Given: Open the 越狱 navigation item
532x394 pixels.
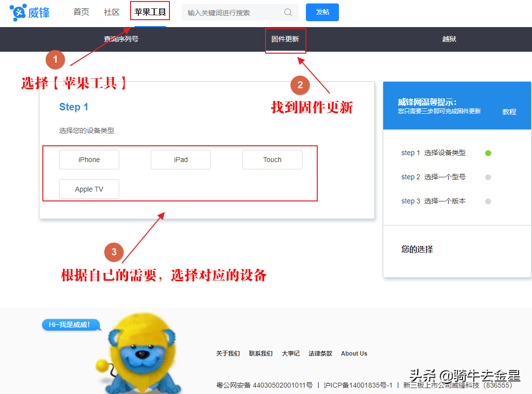Looking at the screenshot, I should pyautogui.click(x=449, y=39).
